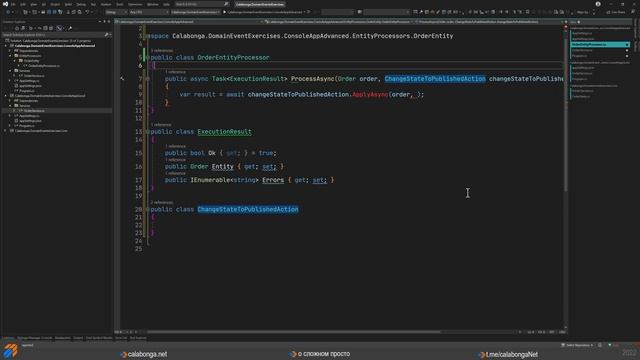Pin the Solution Explorer panel

(104, 21)
